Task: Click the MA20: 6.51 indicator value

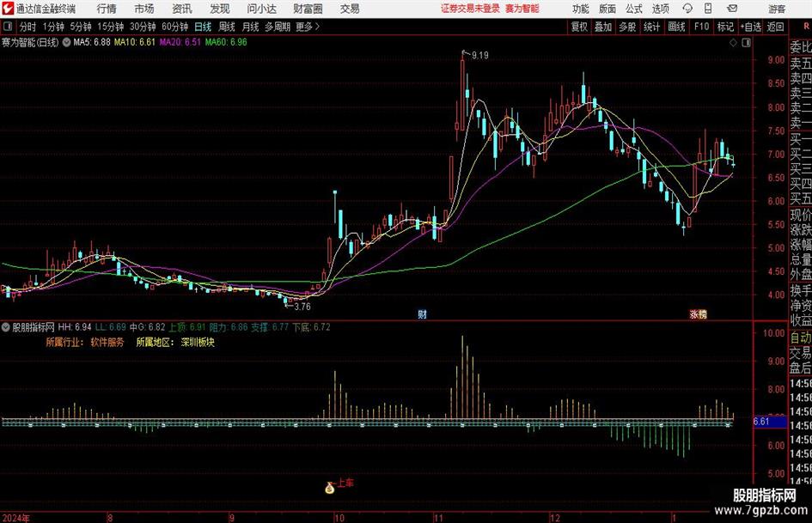Action: [x=180, y=42]
